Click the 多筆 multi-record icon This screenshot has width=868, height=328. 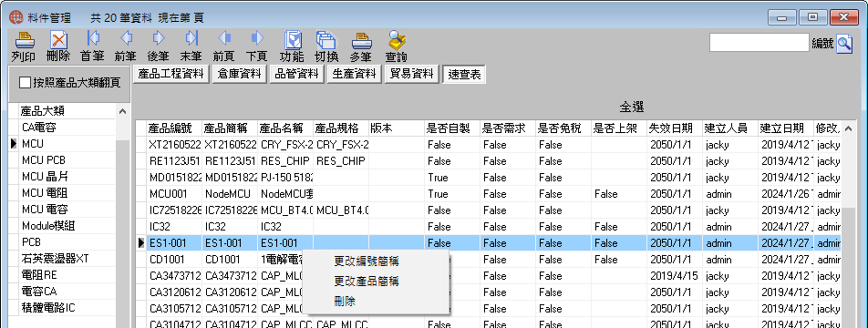tap(361, 40)
